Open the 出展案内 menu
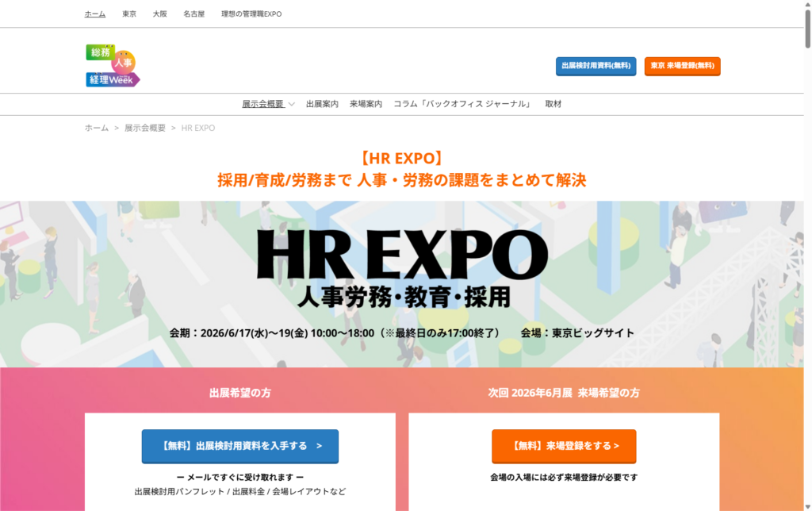The height and width of the screenshot is (511, 812). 322,104
